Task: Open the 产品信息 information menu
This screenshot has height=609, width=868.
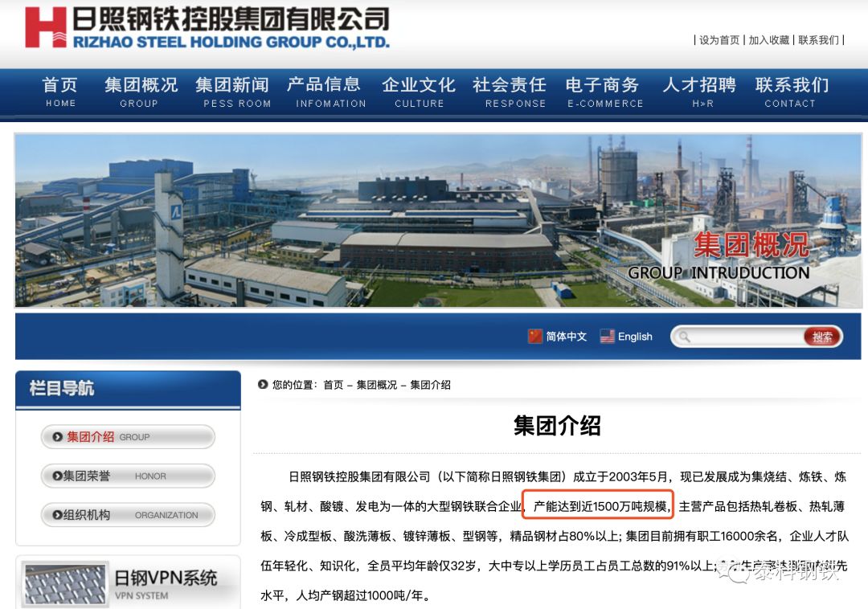Action: [326, 92]
